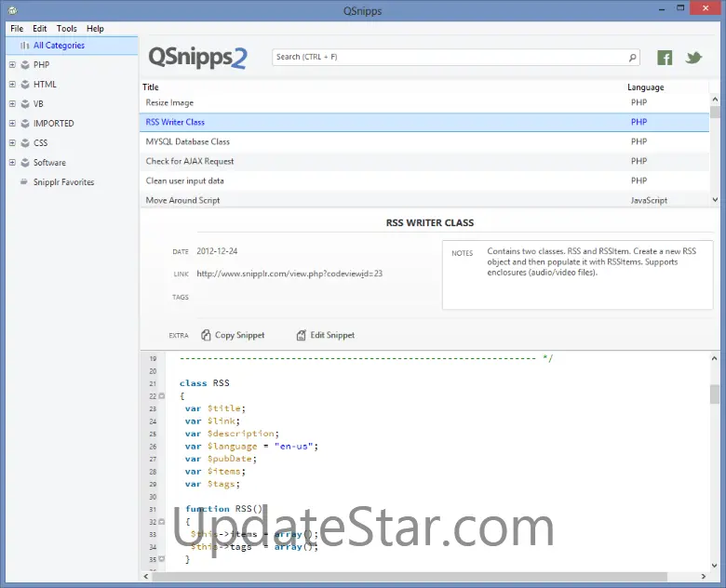Click the code editor scroll up arrow
This screenshot has width=726, height=588.
pos(715,358)
